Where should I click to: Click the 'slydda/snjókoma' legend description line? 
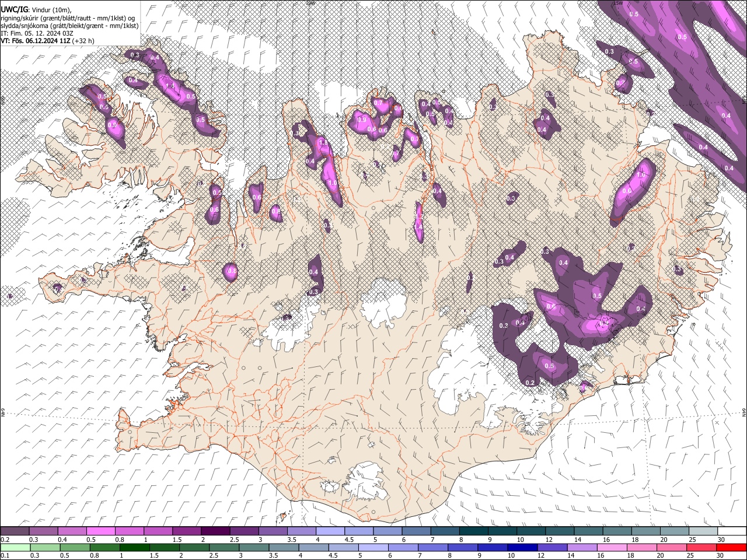[69, 26]
